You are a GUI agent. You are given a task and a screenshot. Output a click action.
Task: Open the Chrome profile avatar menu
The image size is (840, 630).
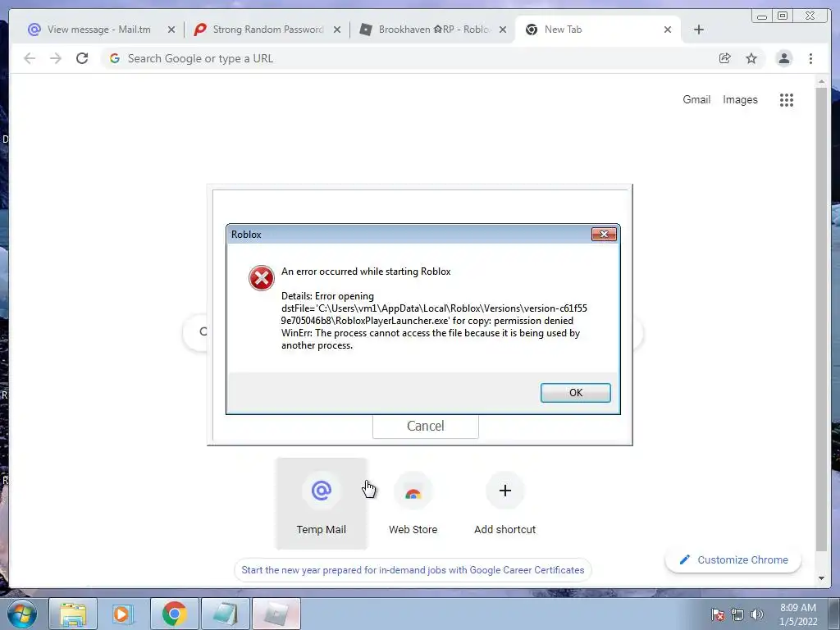[x=783, y=58]
